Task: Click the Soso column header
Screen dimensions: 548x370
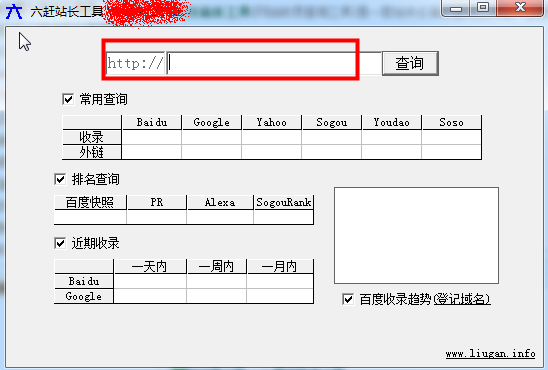Action: pyautogui.click(x=452, y=122)
